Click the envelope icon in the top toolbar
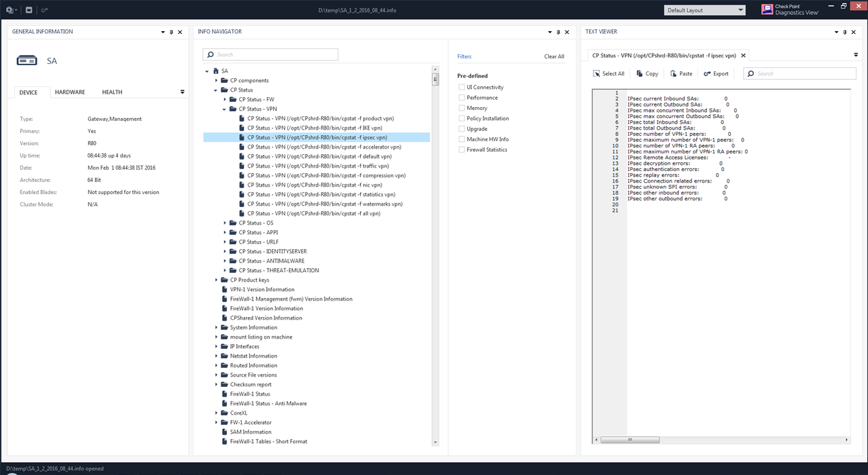The image size is (868, 475). pos(29,10)
